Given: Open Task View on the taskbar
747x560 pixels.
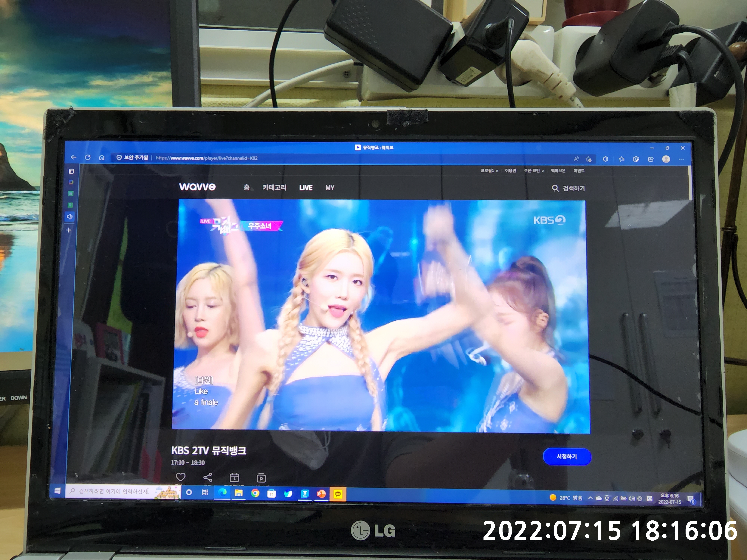Looking at the screenshot, I should 205,492.
